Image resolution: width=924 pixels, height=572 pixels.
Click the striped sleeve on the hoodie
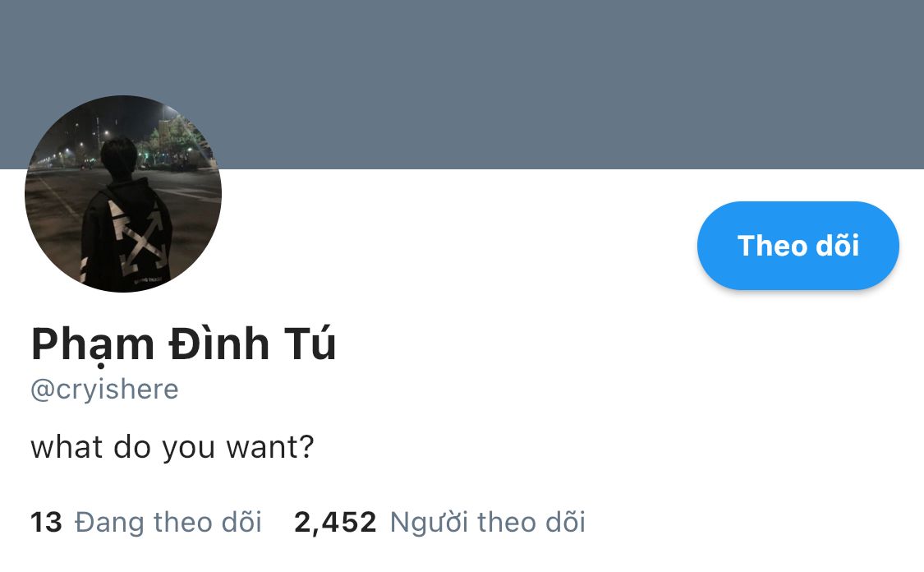(x=85, y=269)
